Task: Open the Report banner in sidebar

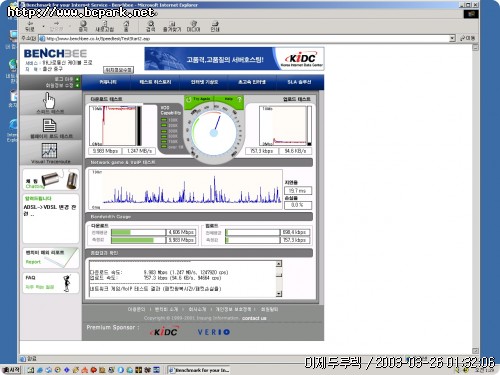Action: (x=51, y=258)
